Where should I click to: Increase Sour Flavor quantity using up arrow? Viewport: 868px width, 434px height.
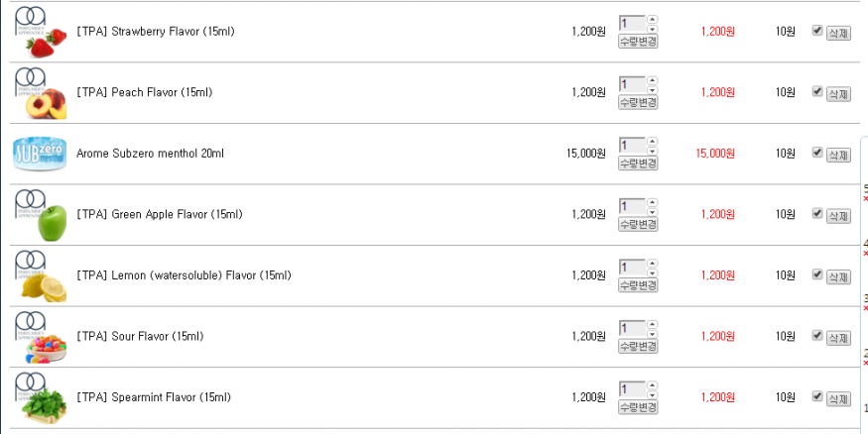point(652,325)
